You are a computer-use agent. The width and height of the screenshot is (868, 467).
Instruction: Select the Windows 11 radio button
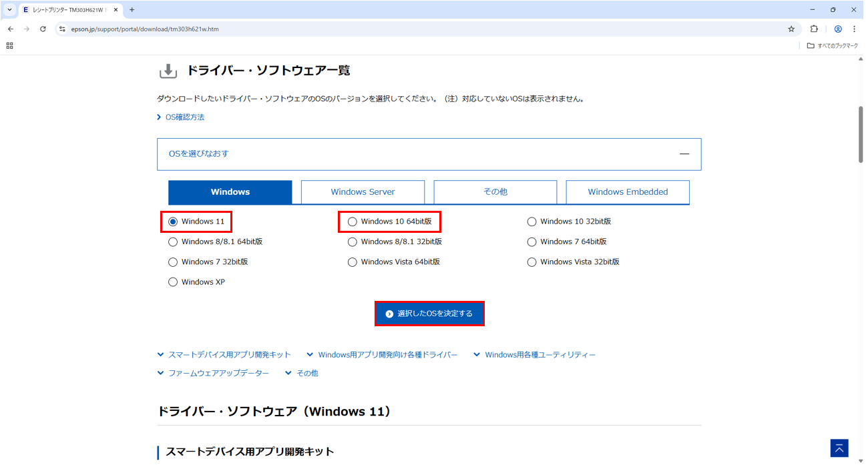173,221
